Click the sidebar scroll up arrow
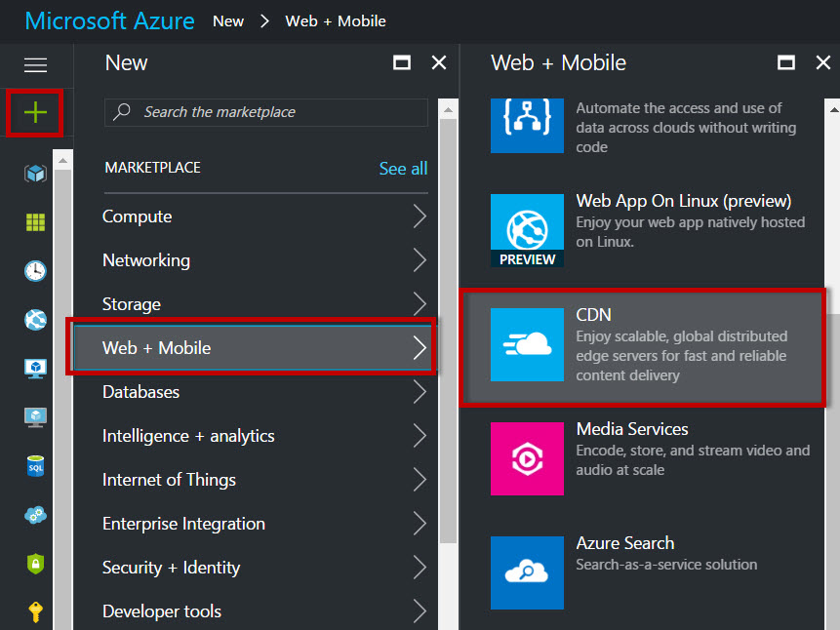The image size is (840, 630). 62,160
